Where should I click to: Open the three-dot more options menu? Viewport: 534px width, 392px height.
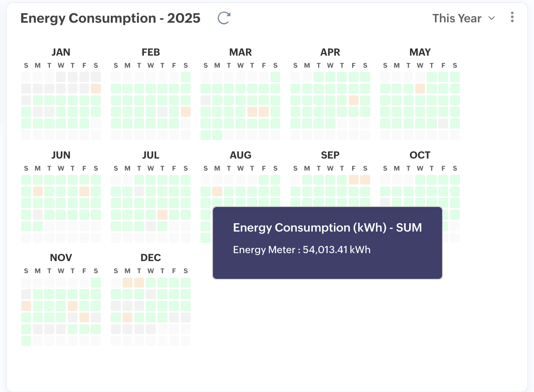point(512,17)
